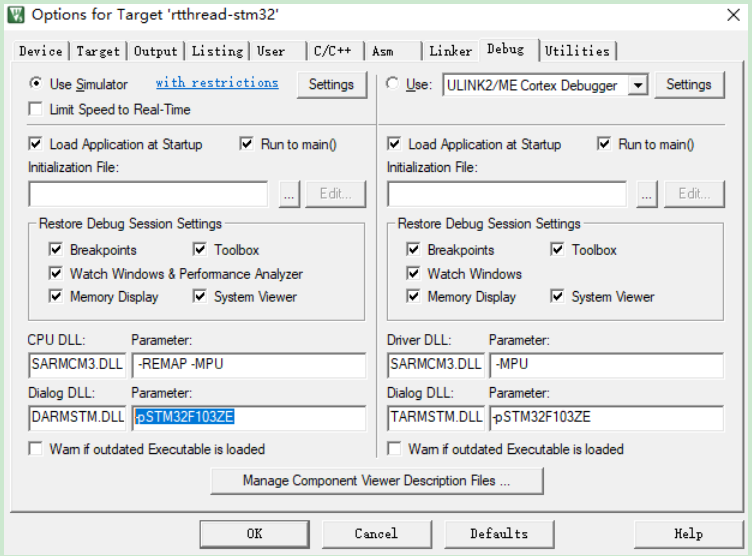
Task: Click the -MPU driver parameter field
Action: pos(607,365)
